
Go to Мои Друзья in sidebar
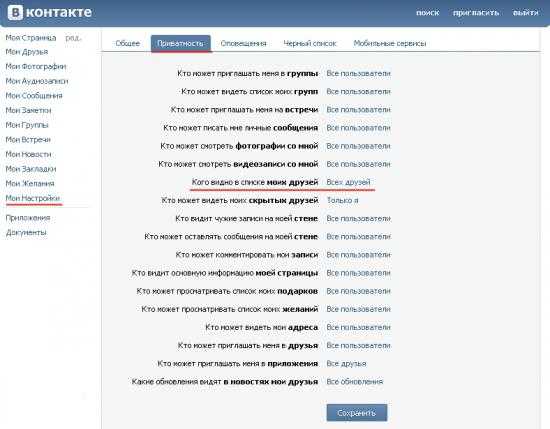tap(27, 52)
